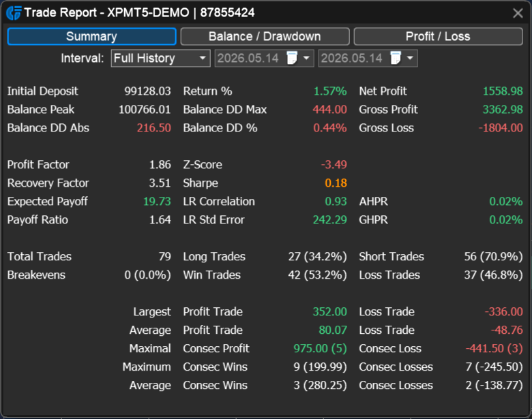Open the Profit / Loss tab

point(438,36)
